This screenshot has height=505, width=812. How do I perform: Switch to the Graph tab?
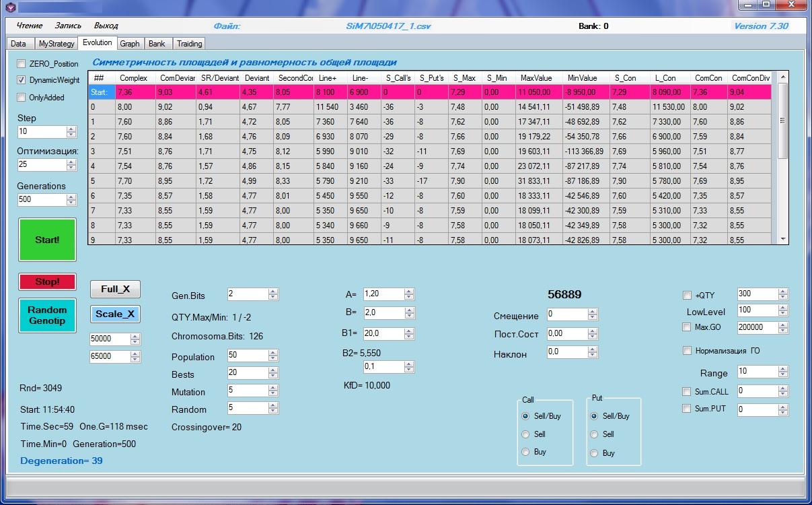point(129,44)
